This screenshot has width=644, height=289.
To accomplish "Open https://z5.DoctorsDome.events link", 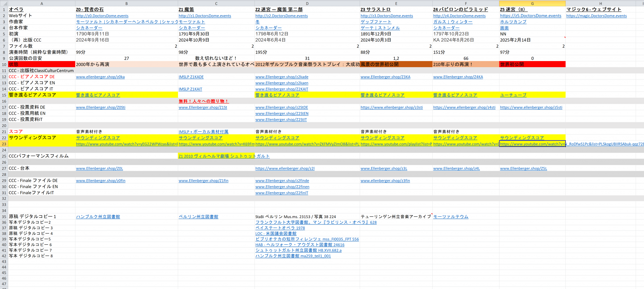I will tap(531, 16).
